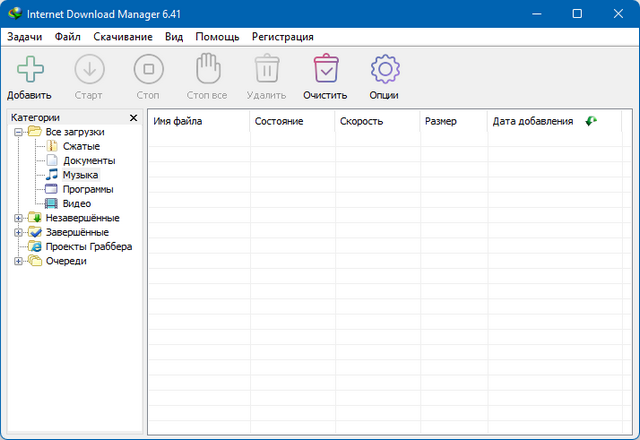
Task: Expand the Незавершённые tree node
Action: [x=19, y=218]
